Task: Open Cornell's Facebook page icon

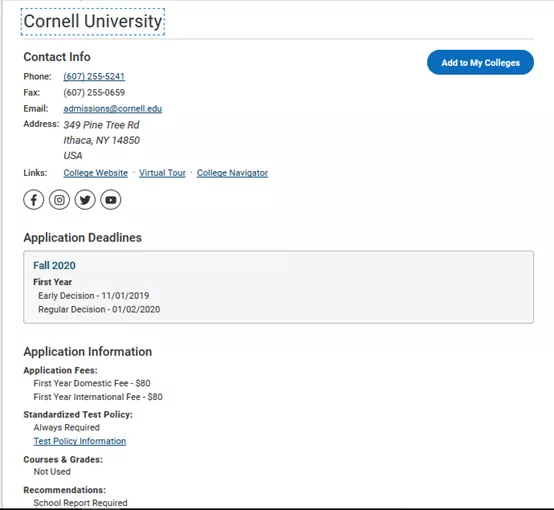Action: pos(34,200)
